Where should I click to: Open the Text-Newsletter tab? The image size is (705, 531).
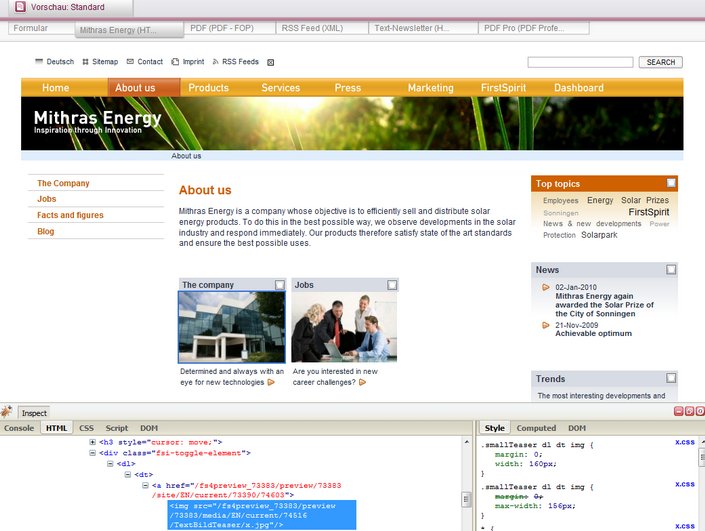tap(423, 28)
